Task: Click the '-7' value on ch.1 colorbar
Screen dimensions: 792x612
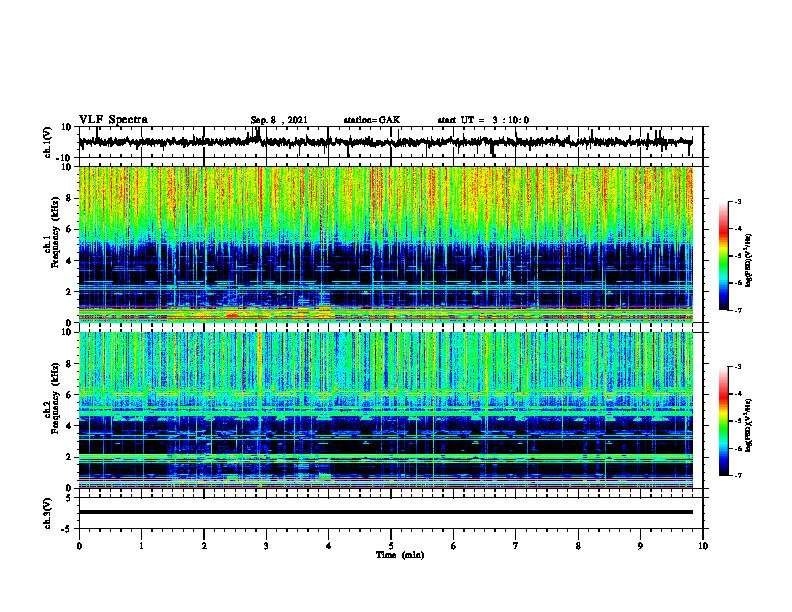Action: 738,310
